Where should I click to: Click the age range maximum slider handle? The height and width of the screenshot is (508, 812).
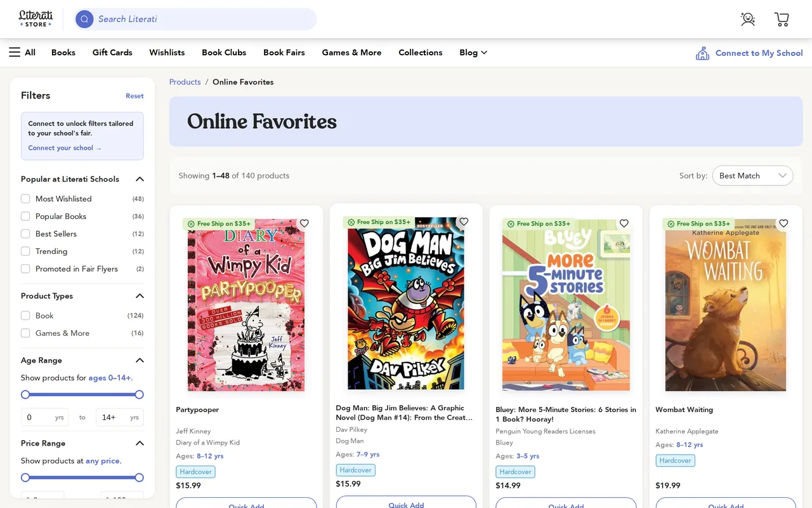point(140,394)
